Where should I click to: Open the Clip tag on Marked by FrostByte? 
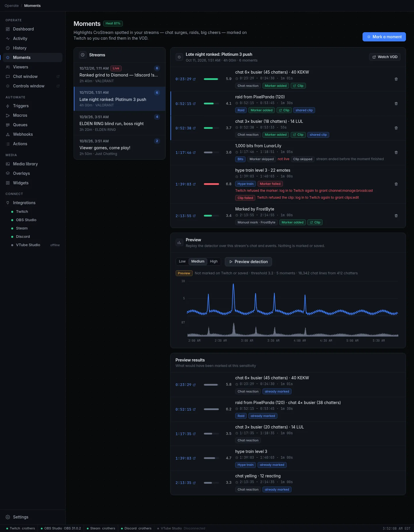pos(315,222)
